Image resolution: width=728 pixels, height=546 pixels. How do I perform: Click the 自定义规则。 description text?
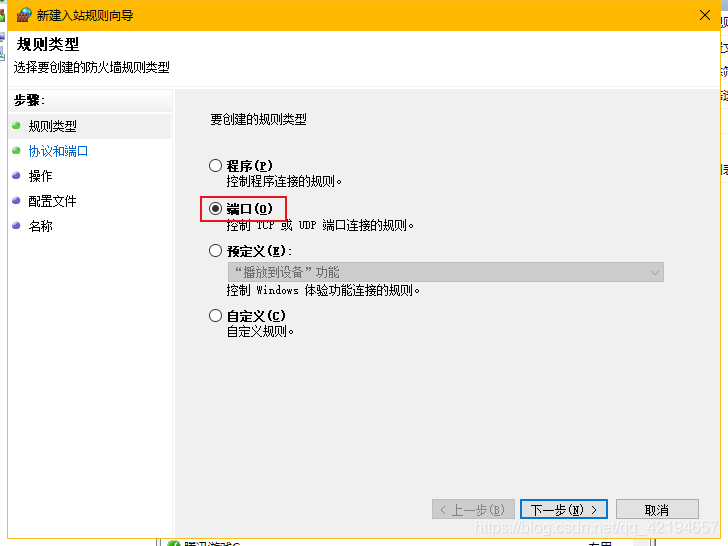(260, 332)
